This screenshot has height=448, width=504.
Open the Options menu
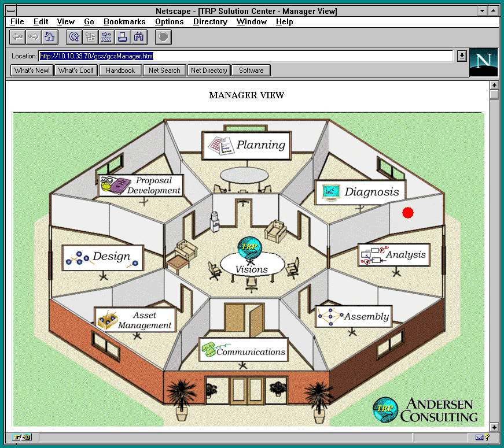click(x=169, y=22)
